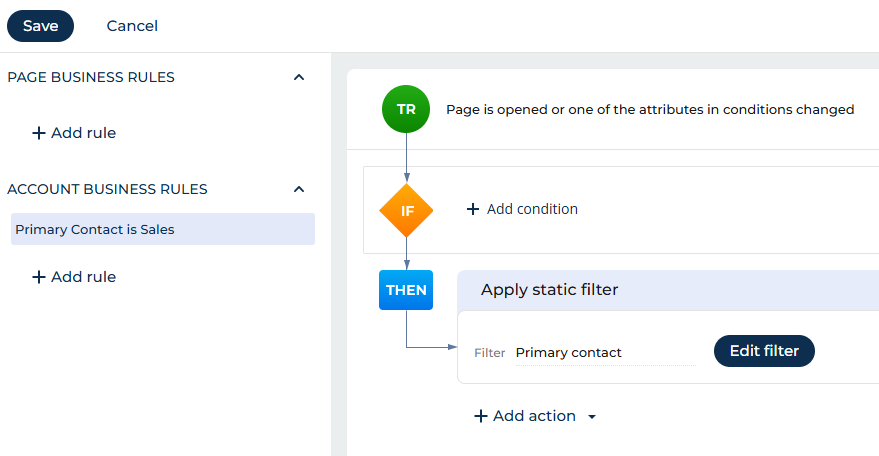879x456 pixels.
Task: Click the Primary contact filter field
Action: click(x=604, y=353)
